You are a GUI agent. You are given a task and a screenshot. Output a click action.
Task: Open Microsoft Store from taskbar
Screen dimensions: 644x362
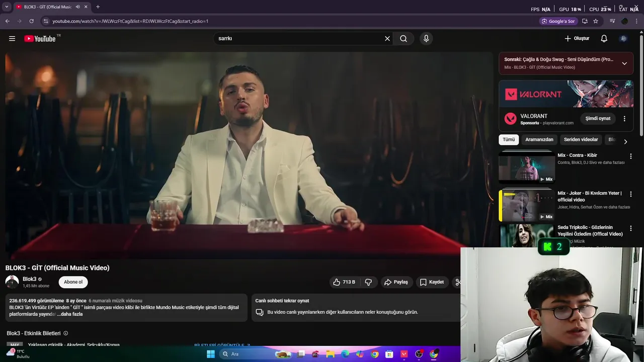tap(389, 354)
